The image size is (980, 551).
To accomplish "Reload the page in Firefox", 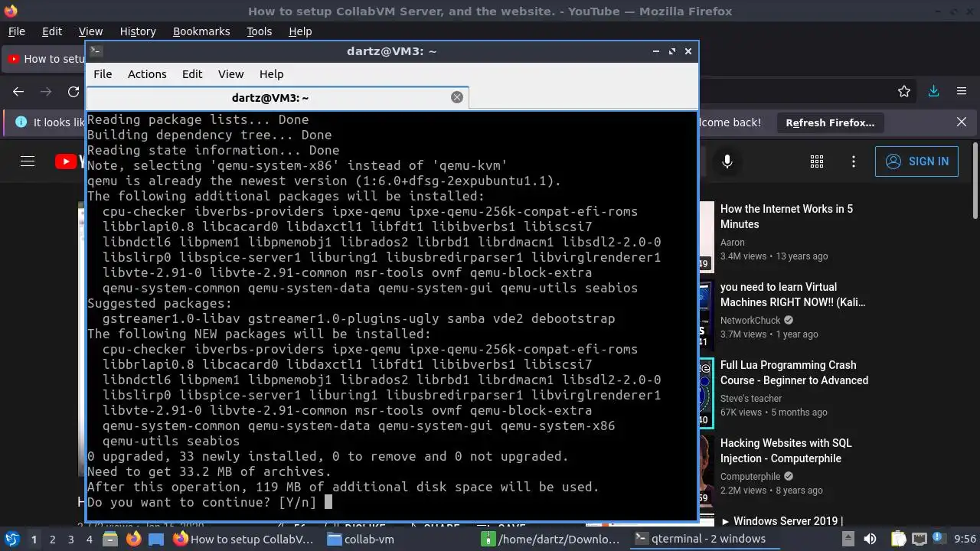I will (x=73, y=92).
